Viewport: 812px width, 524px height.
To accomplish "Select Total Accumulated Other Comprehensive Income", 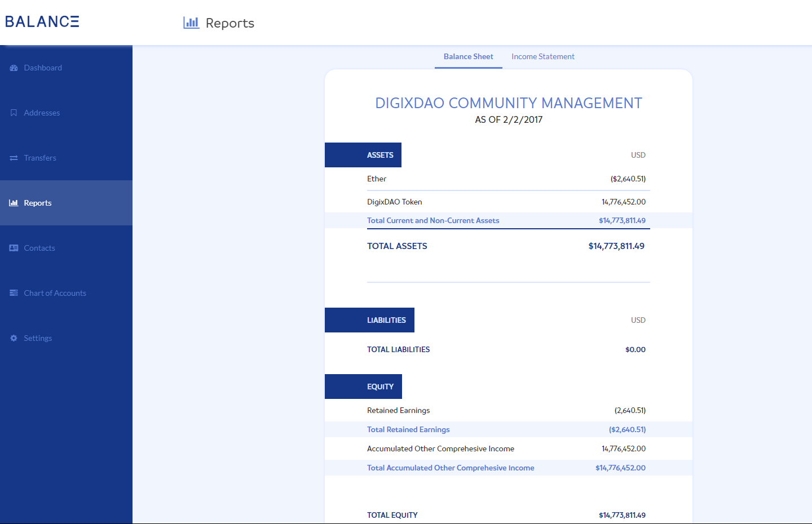I will click(x=509, y=468).
